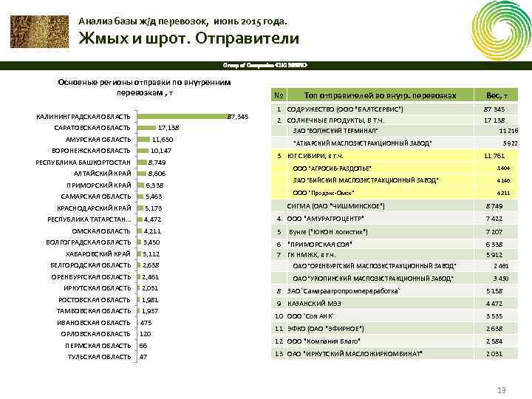532x399 pixels.
Task: Click the label 'ОРЛОВСКАЯ ОБЛАСТЬ'
Action: coord(95,334)
